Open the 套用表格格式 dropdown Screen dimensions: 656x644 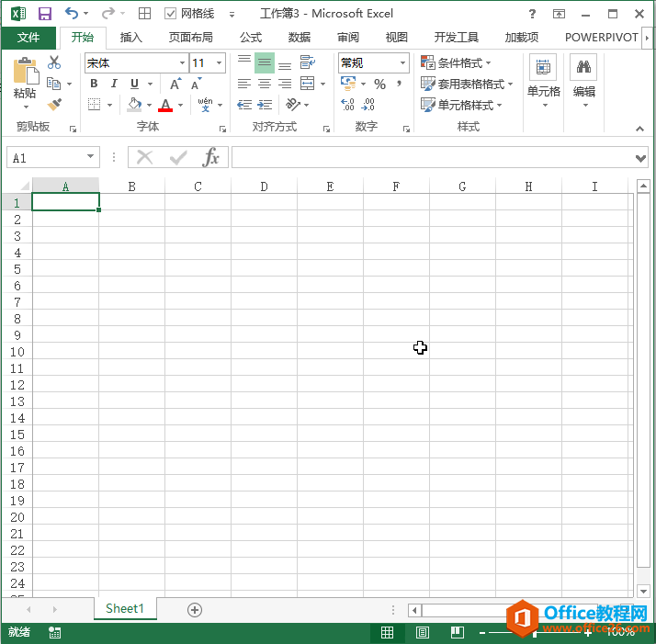(467, 84)
